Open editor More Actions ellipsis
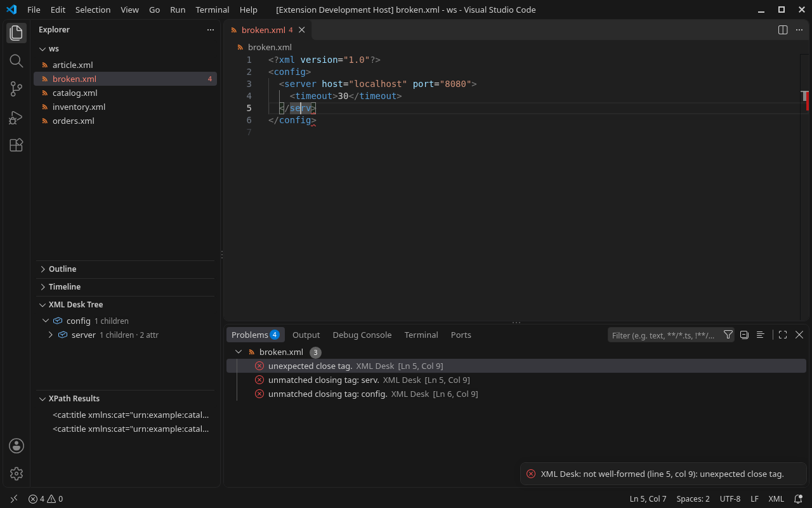The height and width of the screenshot is (508, 812). point(799,30)
